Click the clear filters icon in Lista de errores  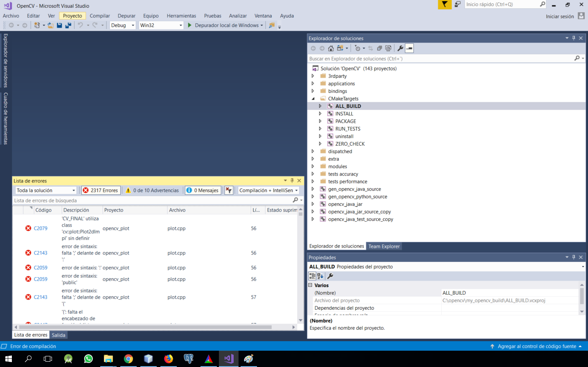pyautogui.click(x=229, y=190)
